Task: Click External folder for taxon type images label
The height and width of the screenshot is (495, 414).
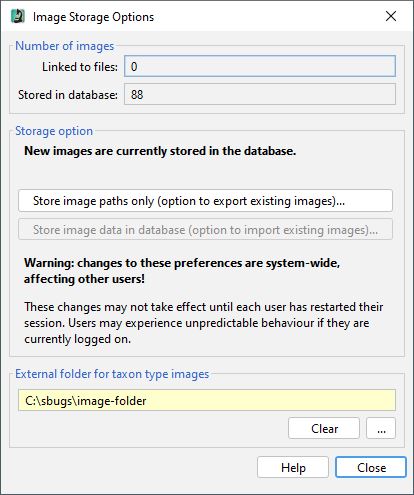Action: [112, 374]
